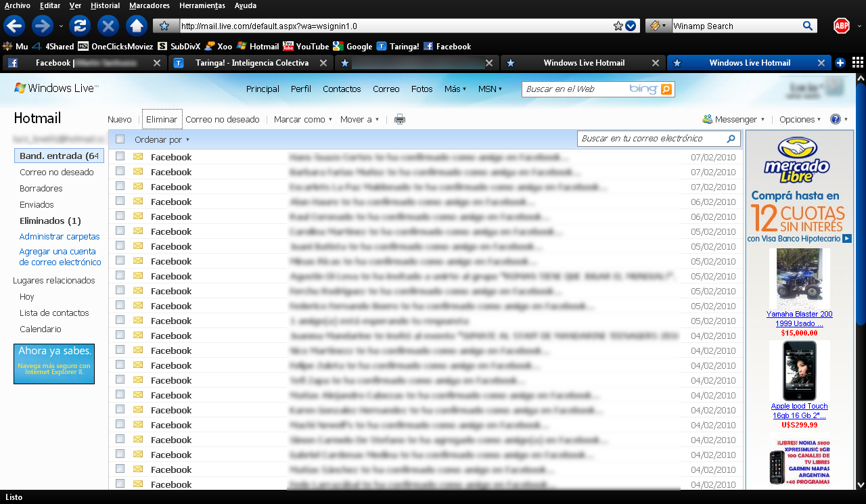Reload the page with the refresh icon
The height and width of the screenshot is (504, 866).
pos(80,26)
